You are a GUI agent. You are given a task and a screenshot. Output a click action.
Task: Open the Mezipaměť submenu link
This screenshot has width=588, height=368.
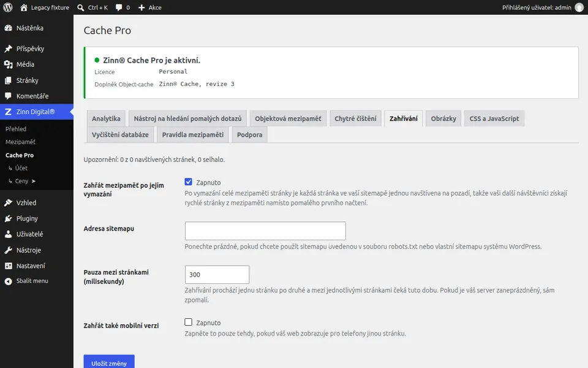(20, 142)
